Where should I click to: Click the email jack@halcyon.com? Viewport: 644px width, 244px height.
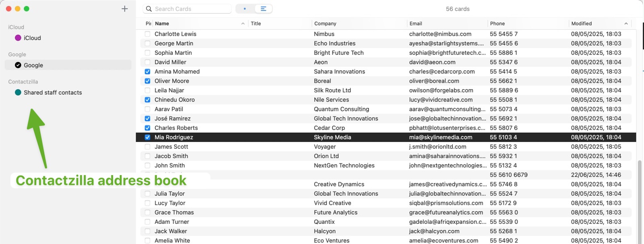point(434,231)
